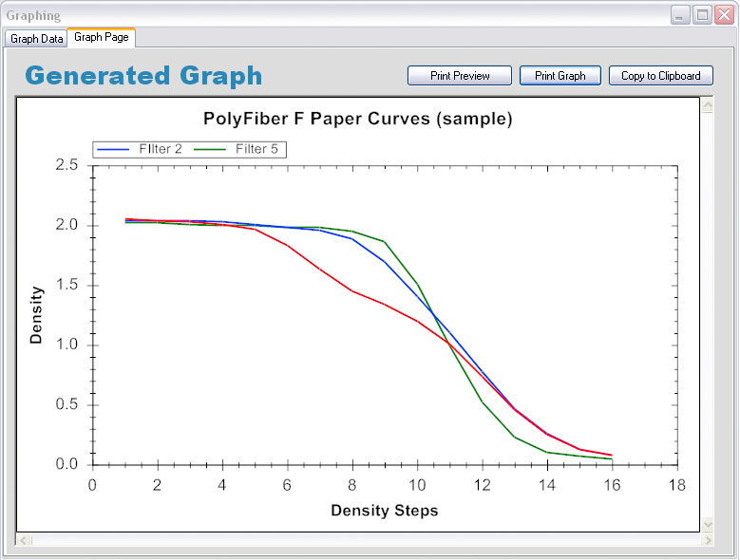Click the Density Steps axis label

[384, 511]
